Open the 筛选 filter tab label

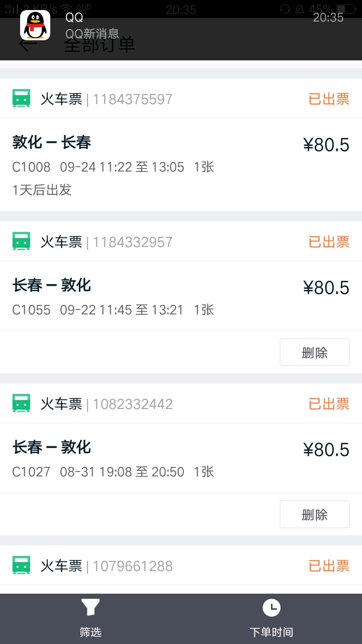click(x=90, y=632)
